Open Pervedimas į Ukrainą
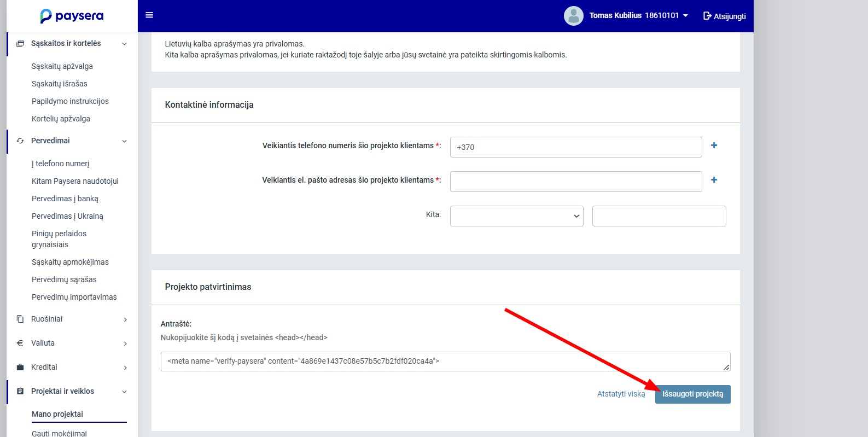The width and height of the screenshot is (868, 437). [67, 216]
